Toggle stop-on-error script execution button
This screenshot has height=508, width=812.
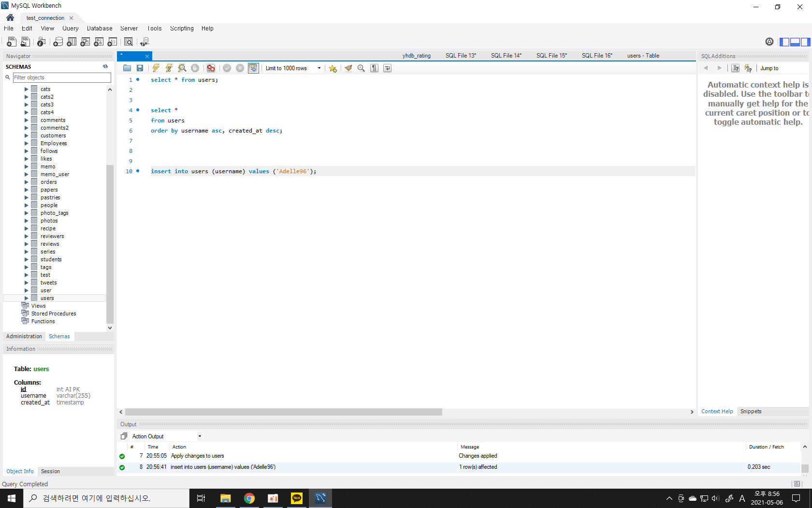[x=211, y=68]
